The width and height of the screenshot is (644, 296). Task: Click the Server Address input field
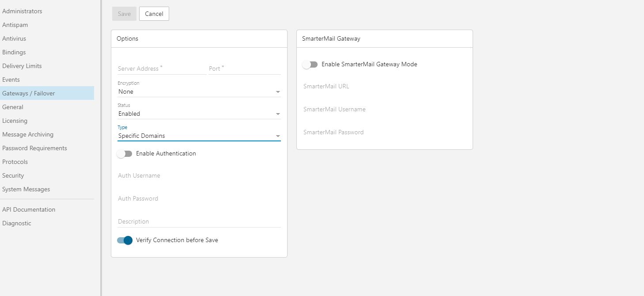coord(162,69)
